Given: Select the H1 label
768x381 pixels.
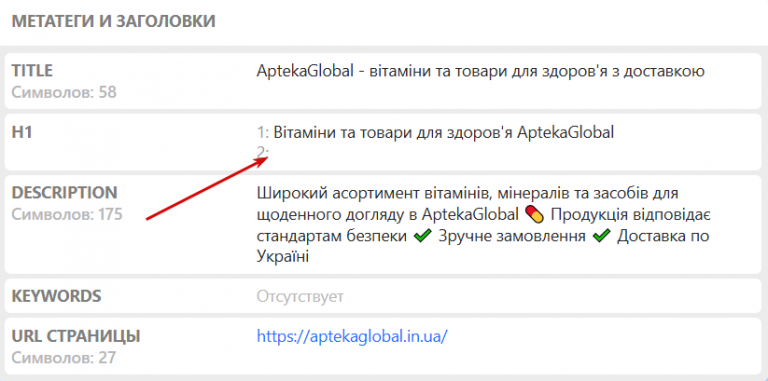Looking at the screenshot, I should tap(22, 132).
